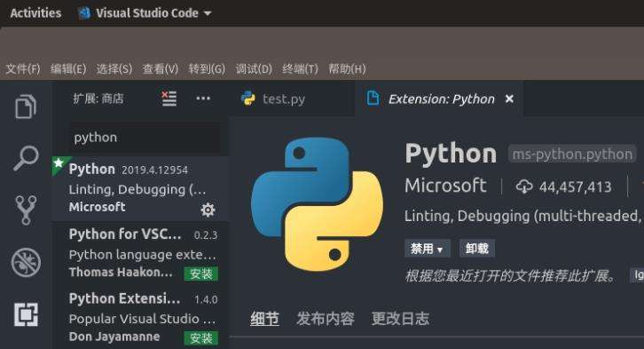
Task: Select the Extension: Python tab
Action: pos(439,99)
